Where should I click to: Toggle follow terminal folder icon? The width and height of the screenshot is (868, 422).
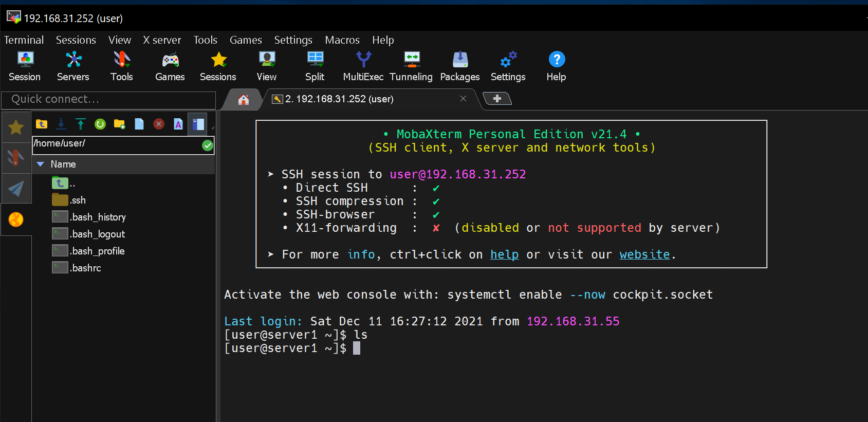(x=198, y=124)
